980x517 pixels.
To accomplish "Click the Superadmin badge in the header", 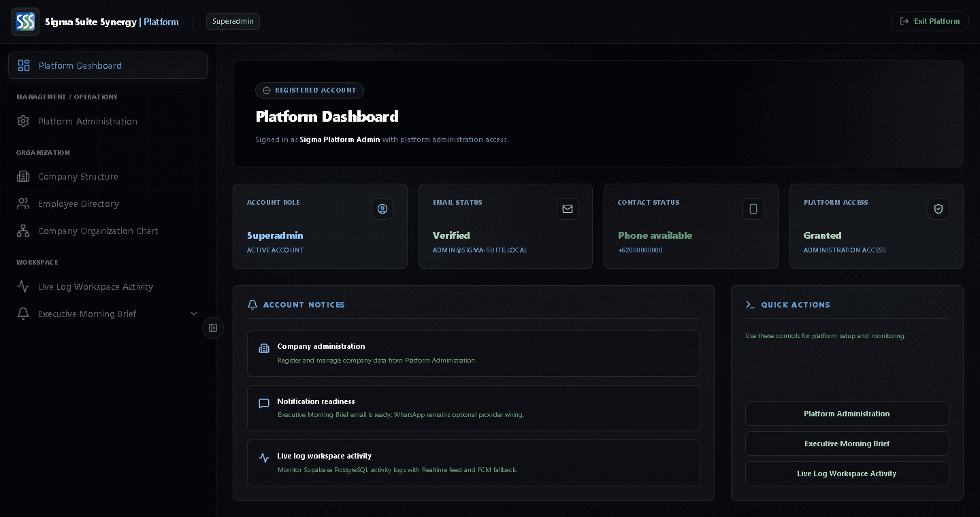I will pos(233,21).
